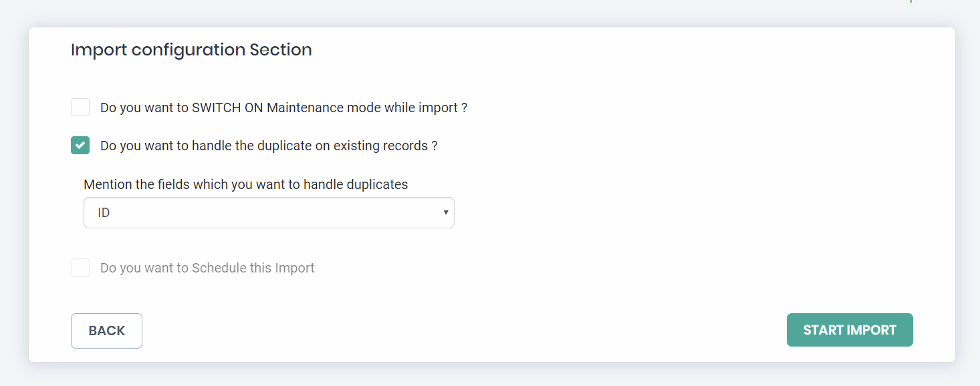Click the 'Do you want to Schedule this Import' label

tap(207, 268)
